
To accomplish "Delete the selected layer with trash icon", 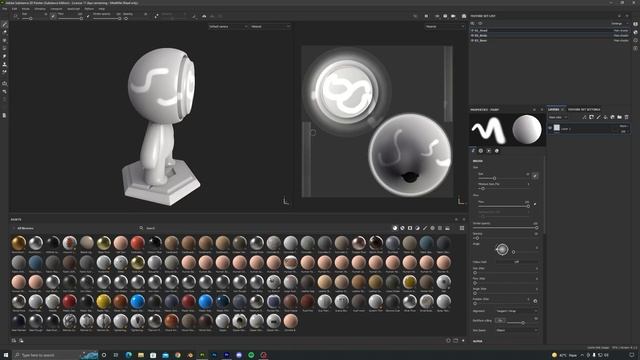I will (627, 117).
